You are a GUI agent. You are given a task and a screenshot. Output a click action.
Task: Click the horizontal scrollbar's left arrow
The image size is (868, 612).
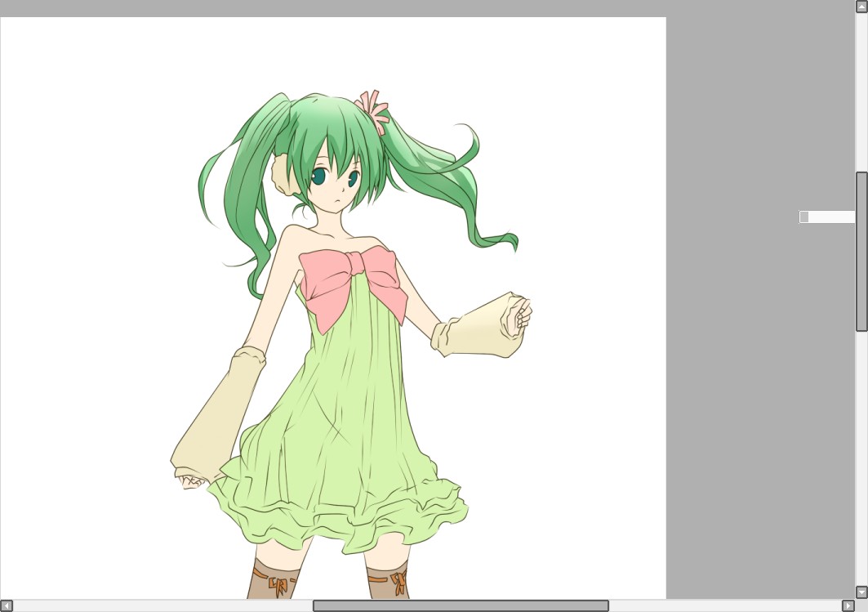(x=6, y=606)
